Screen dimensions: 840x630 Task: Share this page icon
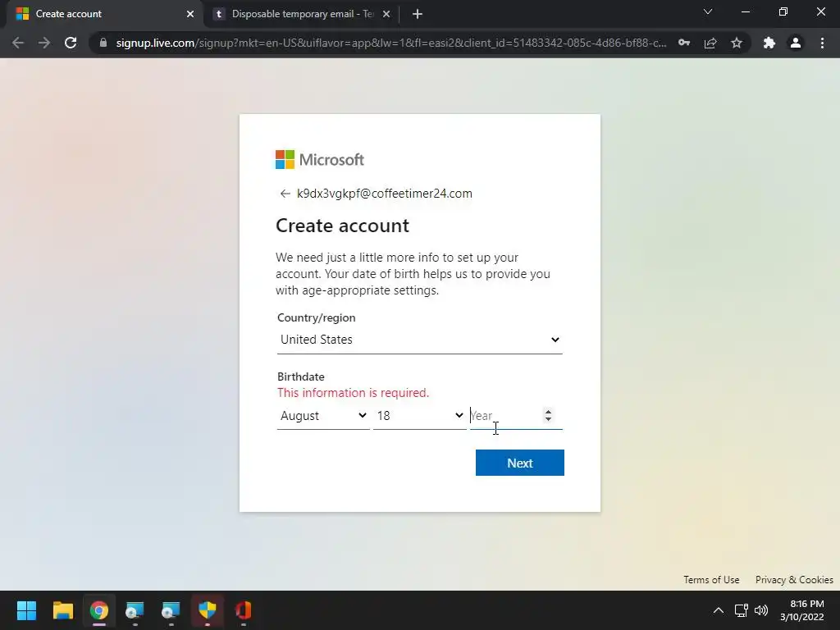(x=710, y=43)
